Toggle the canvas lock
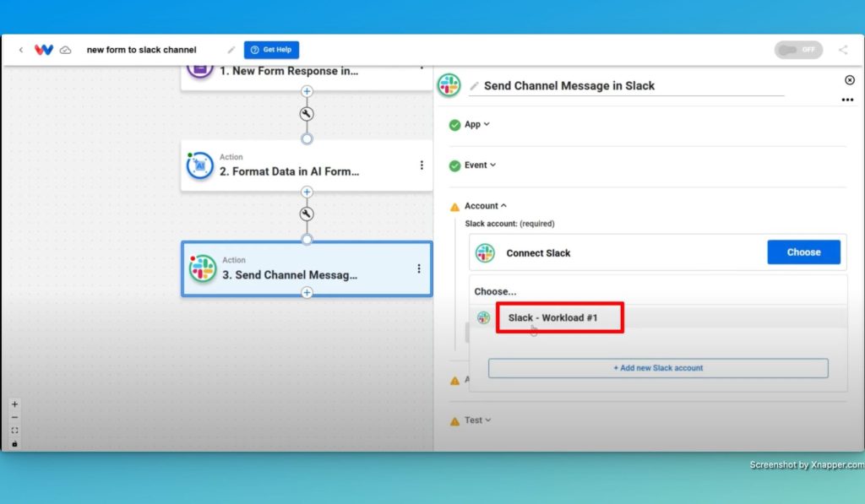The width and height of the screenshot is (865, 504). point(15,444)
